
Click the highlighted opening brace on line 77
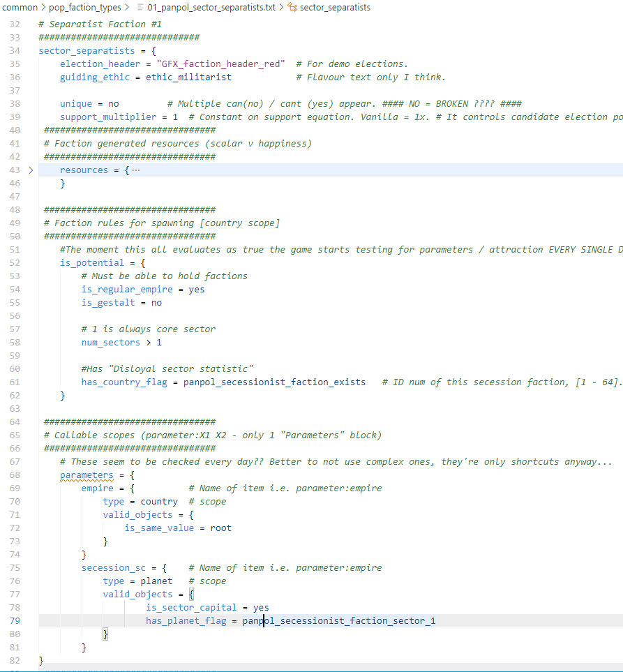point(192,595)
